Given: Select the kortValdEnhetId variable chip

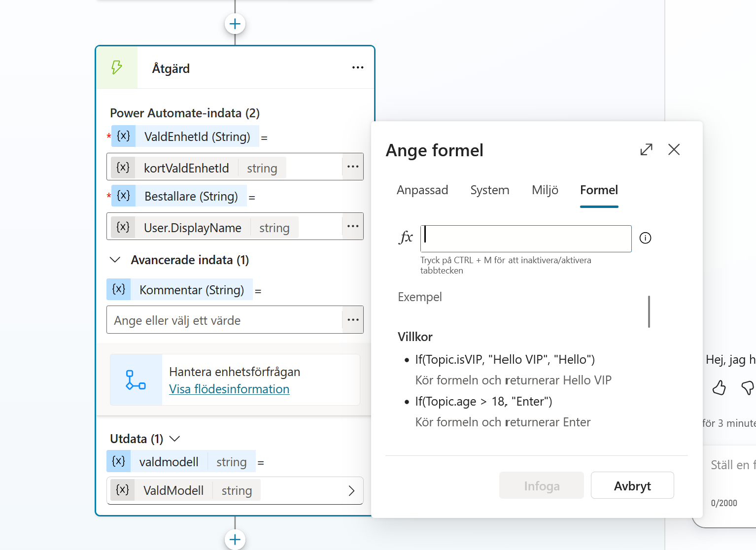Looking at the screenshot, I should 198,168.
